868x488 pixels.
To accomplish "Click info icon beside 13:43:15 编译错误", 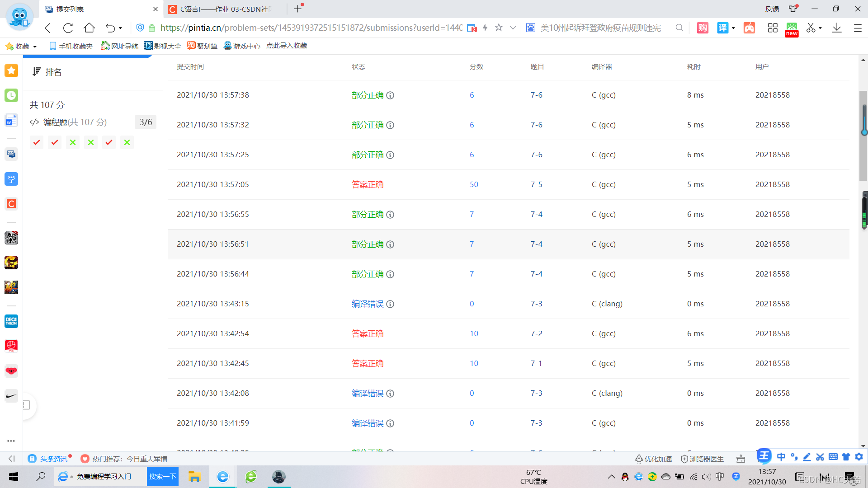I will click(x=390, y=304).
